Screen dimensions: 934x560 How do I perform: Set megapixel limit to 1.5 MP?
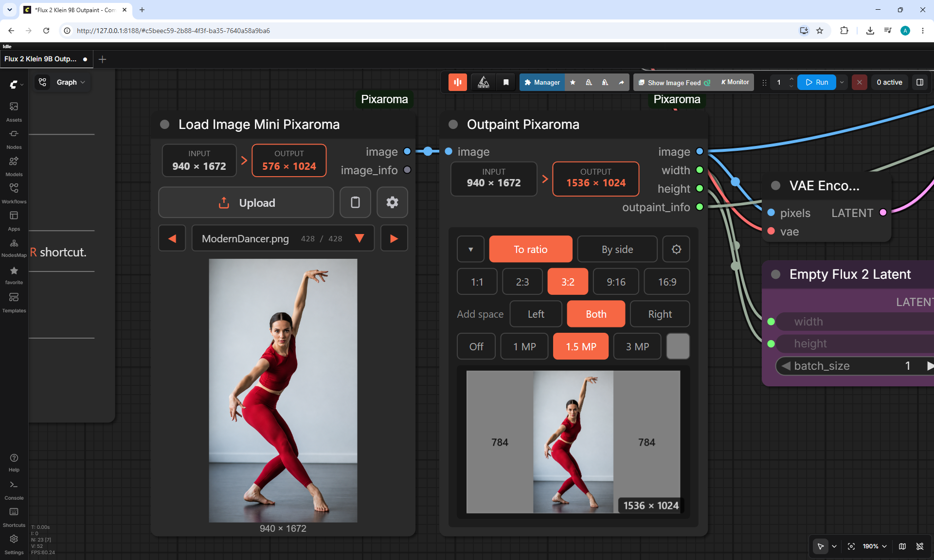click(x=581, y=346)
